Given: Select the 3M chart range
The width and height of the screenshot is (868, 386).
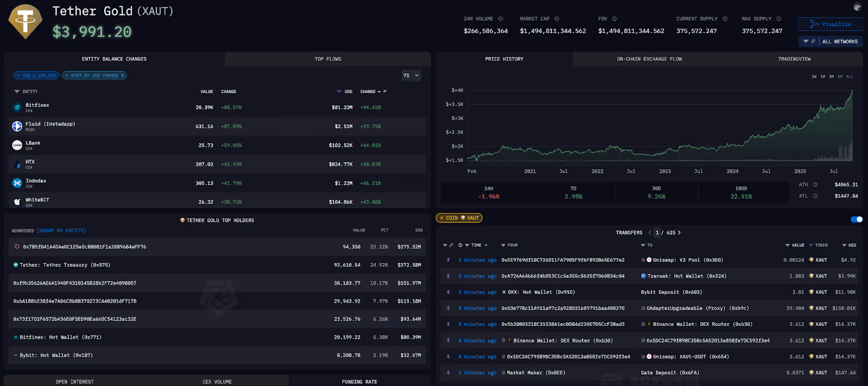Looking at the screenshot, I should click(x=831, y=77).
